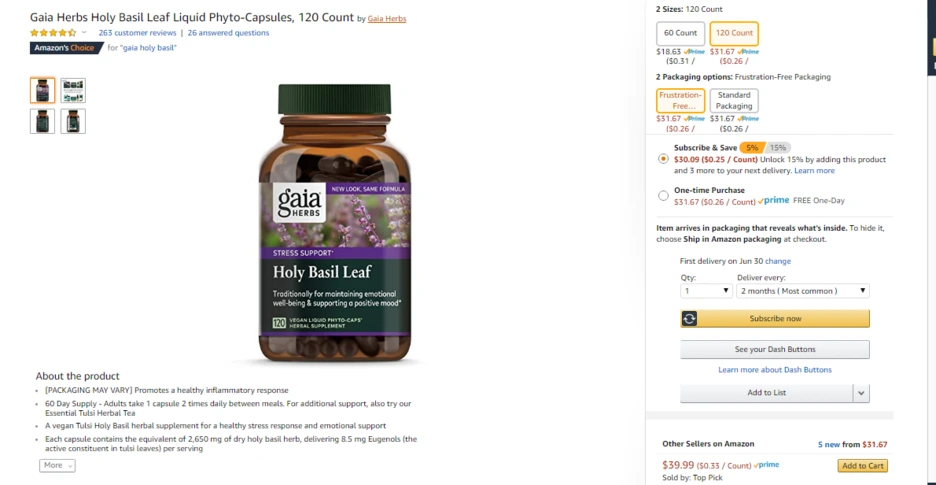Open the Qty dropdown
Viewport: 936px width, 485px height.
click(706, 291)
